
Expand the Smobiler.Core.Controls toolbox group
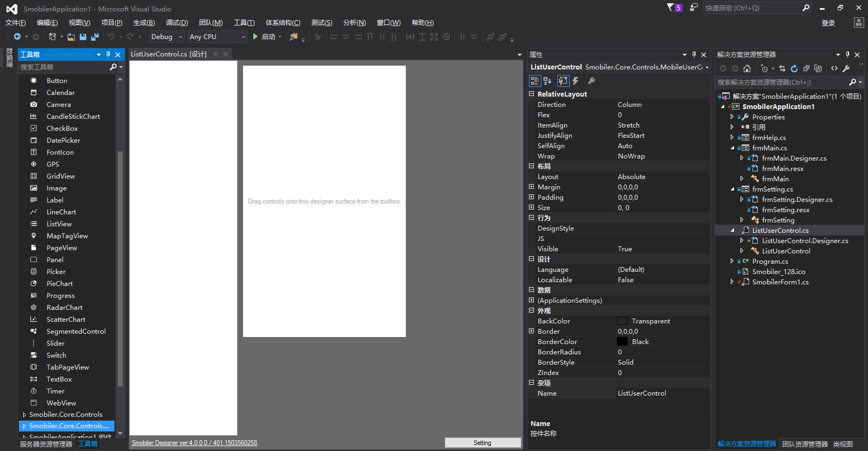coord(24,415)
